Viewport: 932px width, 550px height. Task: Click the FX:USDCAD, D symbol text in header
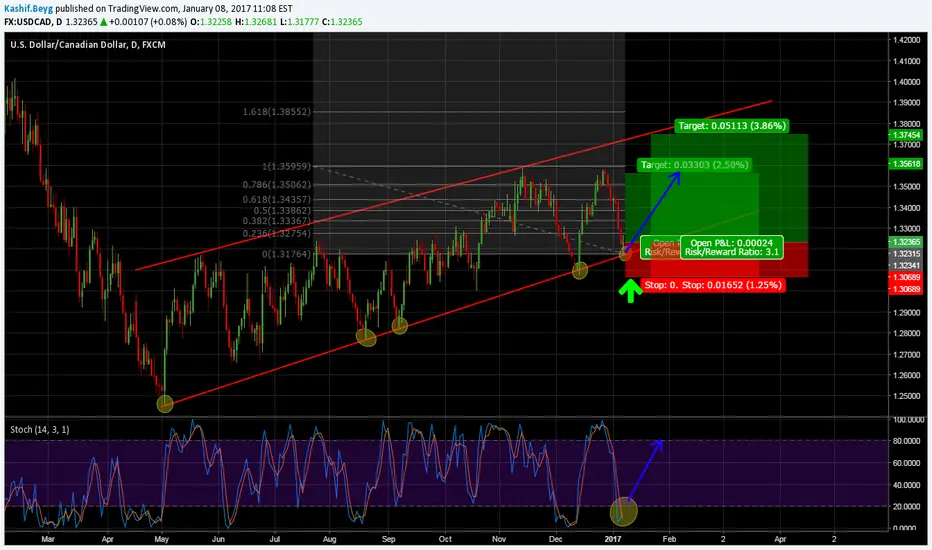pyautogui.click(x=33, y=22)
